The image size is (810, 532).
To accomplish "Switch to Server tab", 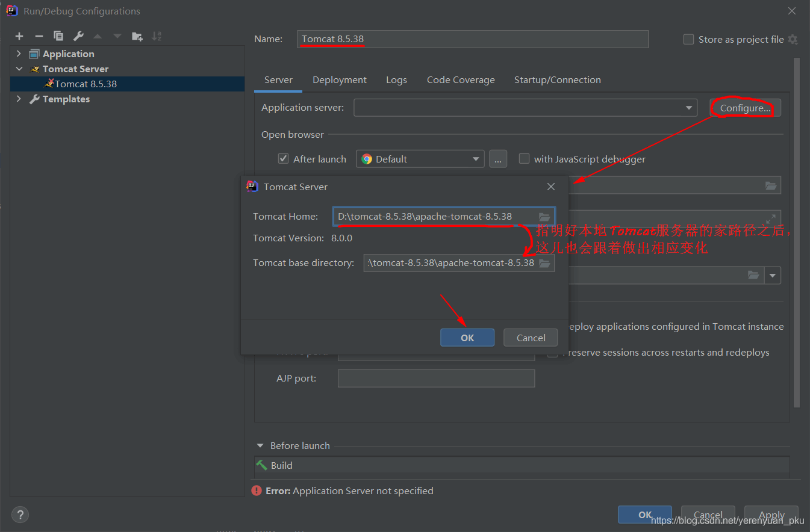I will (278, 80).
